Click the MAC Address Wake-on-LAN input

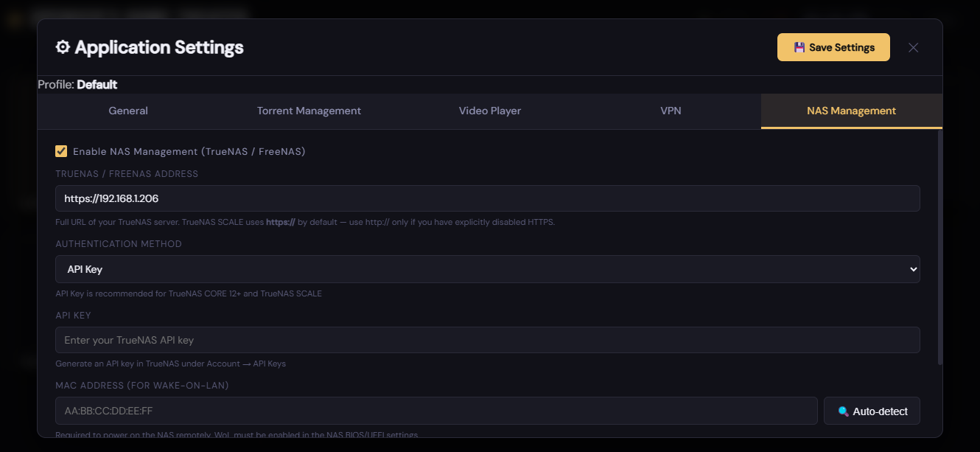(x=436, y=411)
